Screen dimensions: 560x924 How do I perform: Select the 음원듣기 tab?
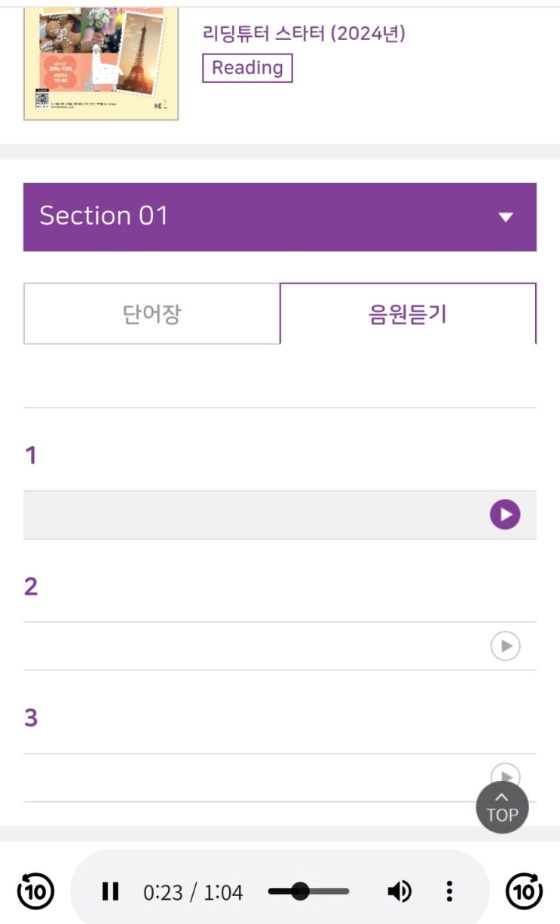click(x=408, y=314)
